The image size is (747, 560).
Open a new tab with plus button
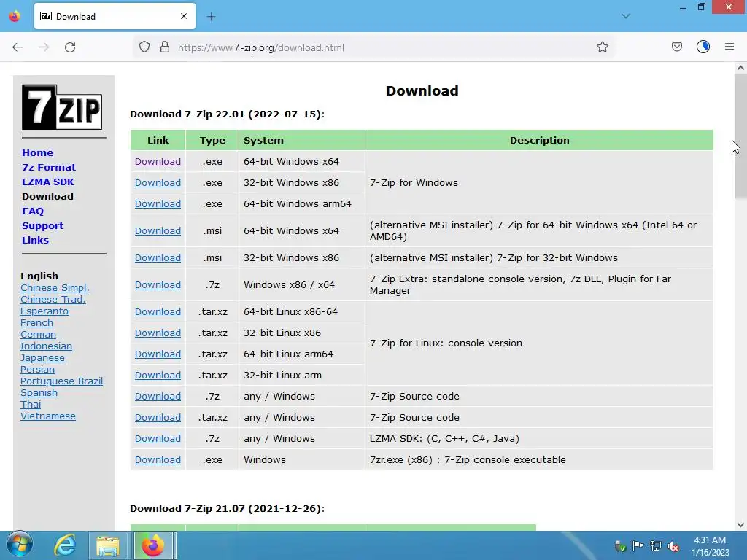tap(211, 17)
